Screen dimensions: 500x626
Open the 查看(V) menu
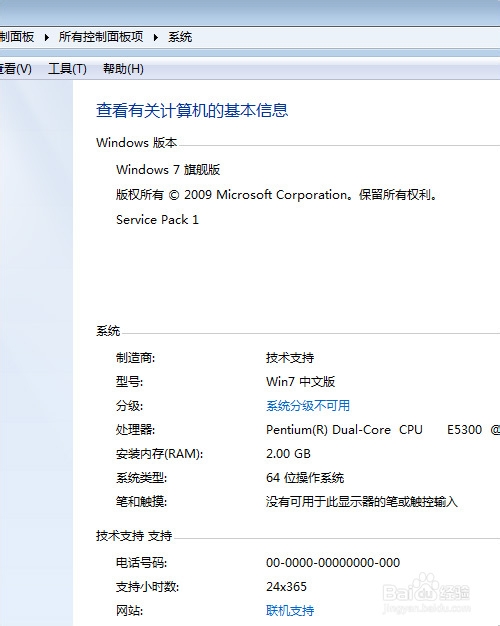coord(16,69)
